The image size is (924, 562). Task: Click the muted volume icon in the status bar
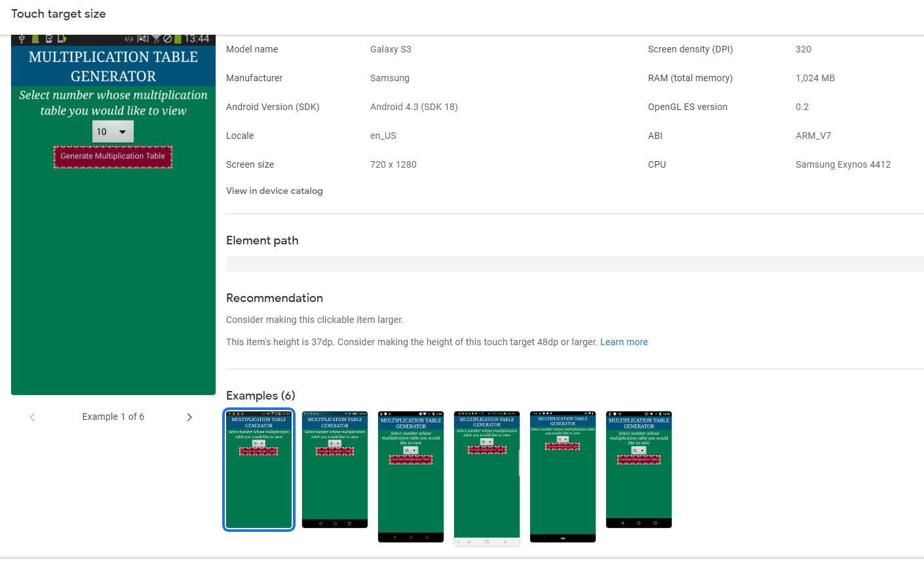pyautogui.click(x=144, y=39)
